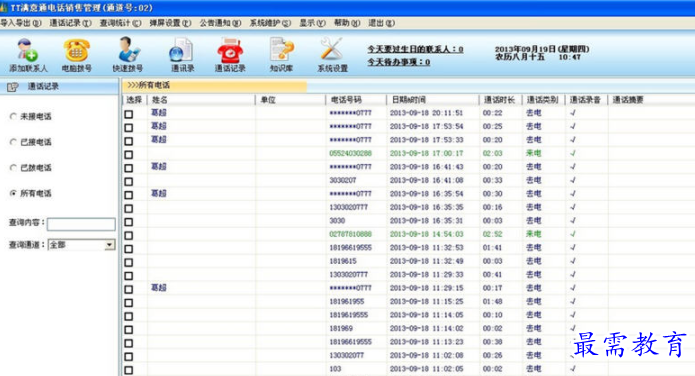
Task: Click recording mark for the 16:41:08 call
Action: [x=573, y=180]
